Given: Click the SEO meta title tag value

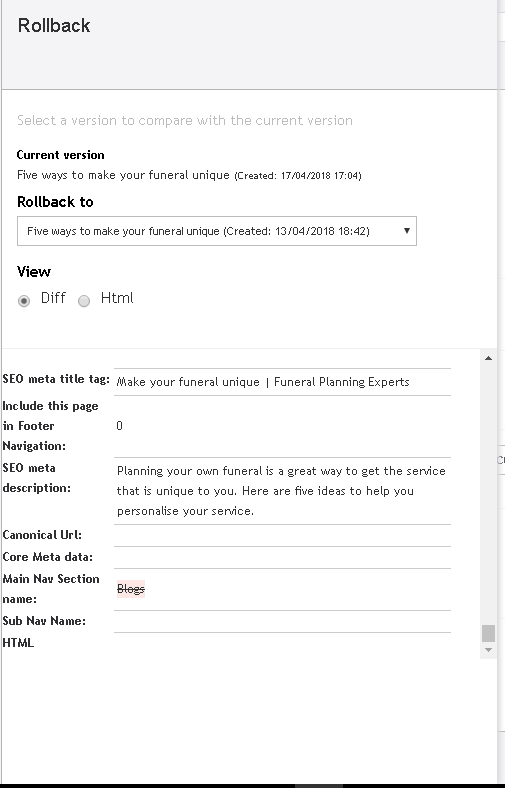Looking at the screenshot, I should coord(263,382).
